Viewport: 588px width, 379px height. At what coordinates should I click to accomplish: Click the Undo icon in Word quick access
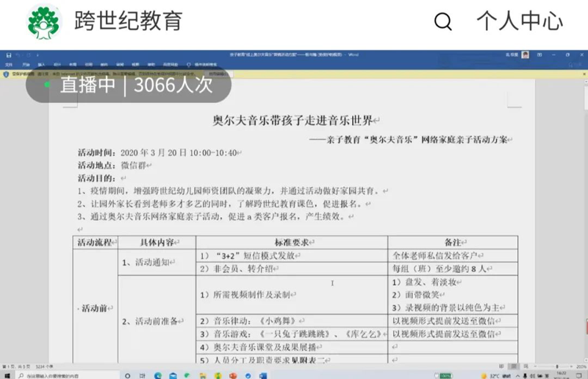[18, 55]
